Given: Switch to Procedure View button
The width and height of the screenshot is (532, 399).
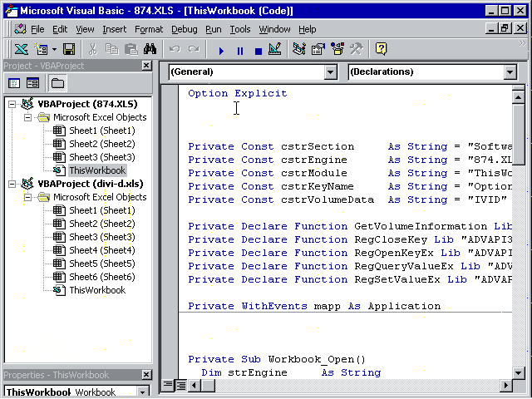Looking at the screenshot, I should coord(168,385).
